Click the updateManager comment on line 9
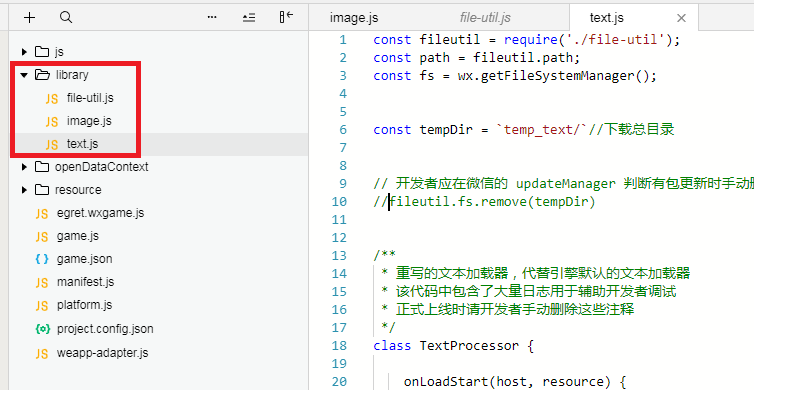 (564, 183)
